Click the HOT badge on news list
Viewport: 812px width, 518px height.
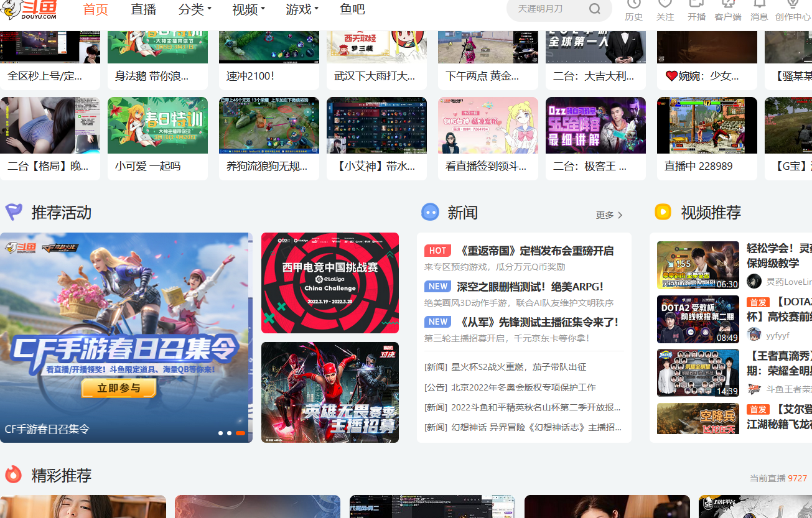pos(437,251)
